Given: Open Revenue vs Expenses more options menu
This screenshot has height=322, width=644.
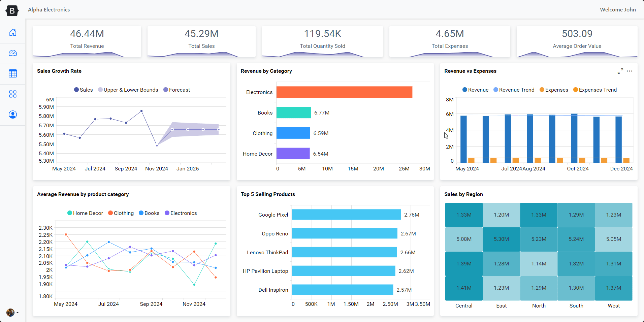Looking at the screenshot, I should [630, 71].
